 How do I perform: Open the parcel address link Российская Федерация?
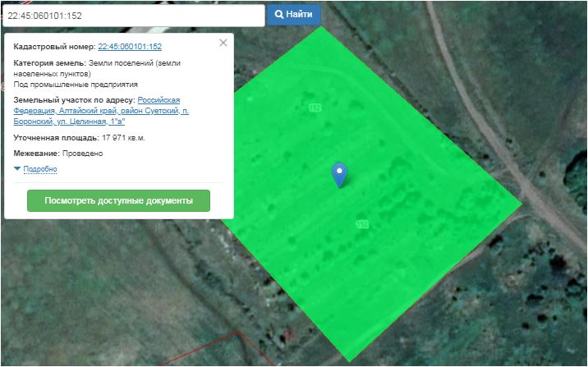101,111
